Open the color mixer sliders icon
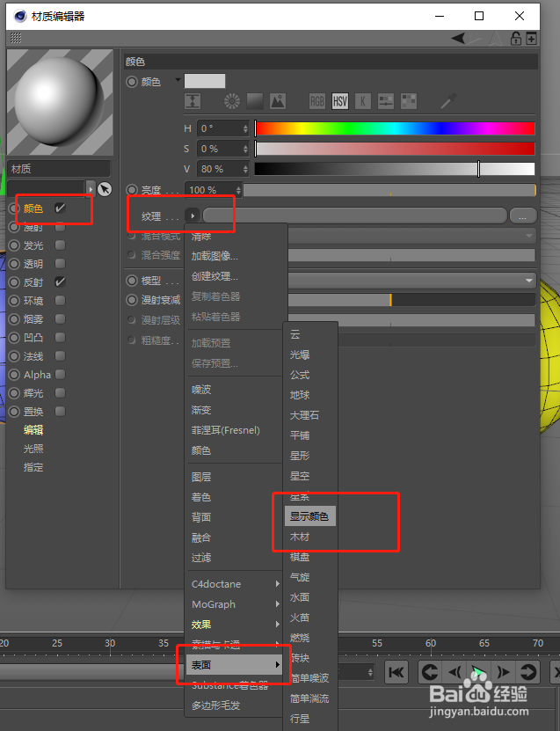The image size is (560, 731). [x=386, y=101]
